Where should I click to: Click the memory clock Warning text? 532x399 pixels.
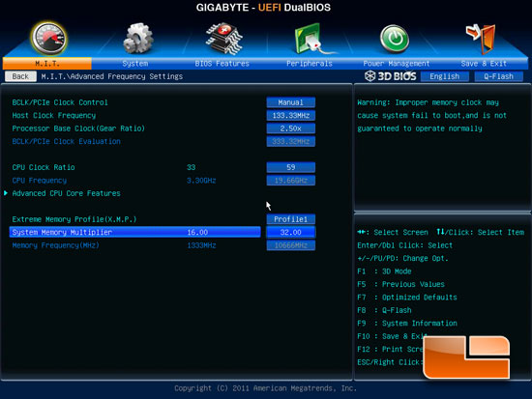point(432,115)
